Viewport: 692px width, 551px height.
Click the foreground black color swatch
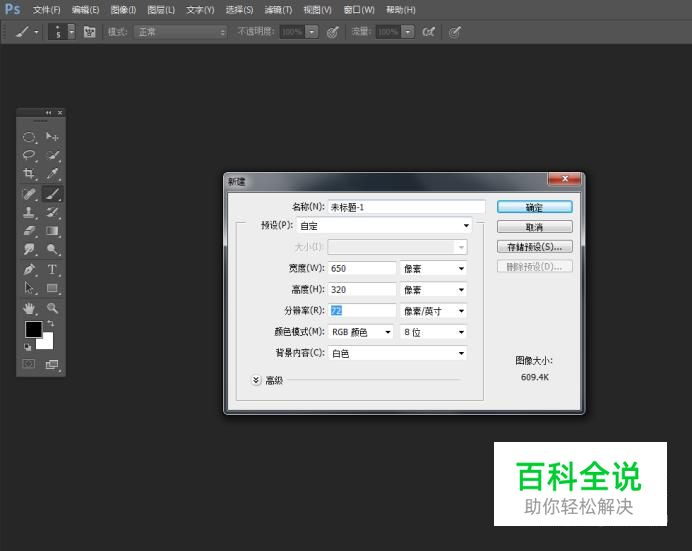click(x=33, y=329)
